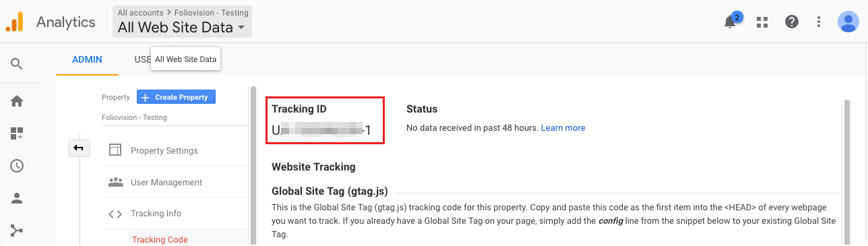Image resolution: width=868 pixels, height=246 pixels.
Task: Open Audience person icon in sidebar
Action: (x=17, y=198)
